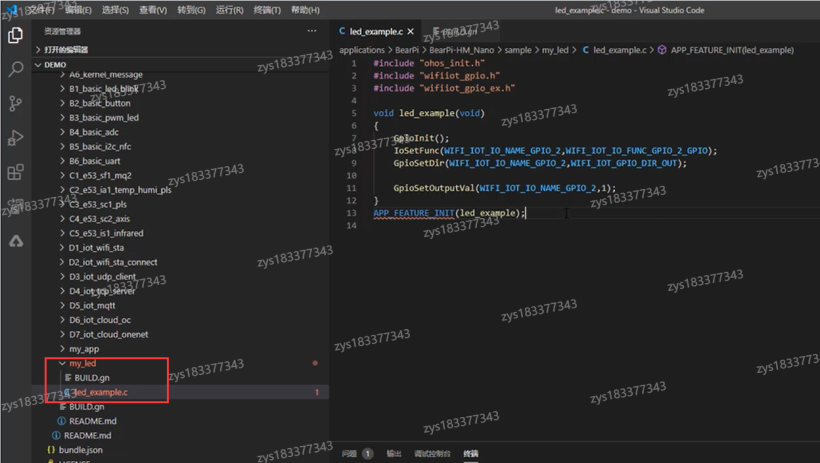Open bundle.json in the file tree
The image size is (820, 463).
(80, 450)
